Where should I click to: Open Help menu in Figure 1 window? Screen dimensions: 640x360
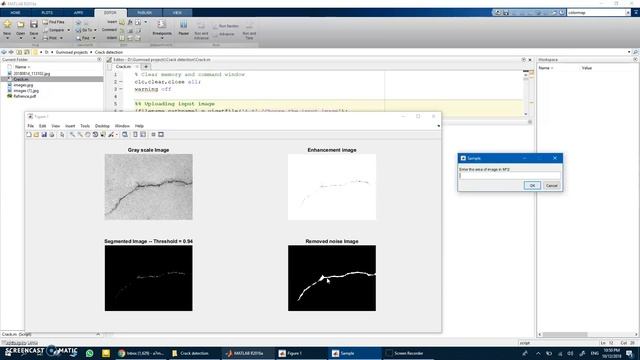click(x=139, y=126)
